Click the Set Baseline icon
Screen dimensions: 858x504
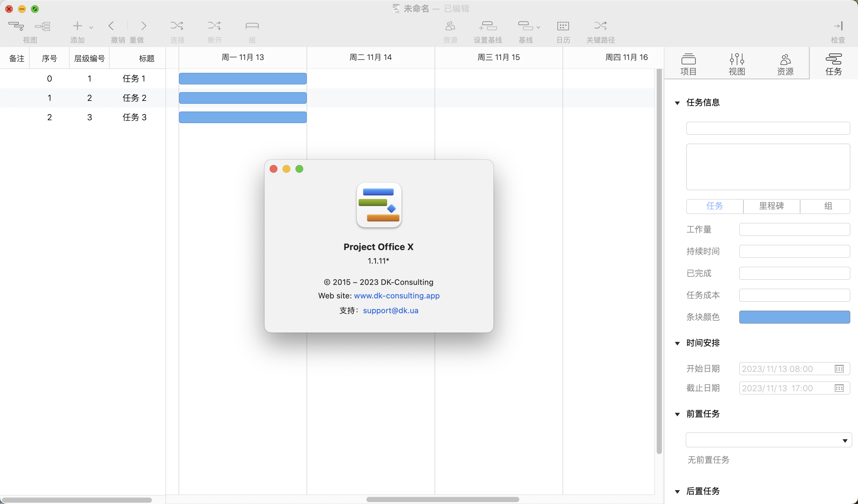(x=488, y=26)
